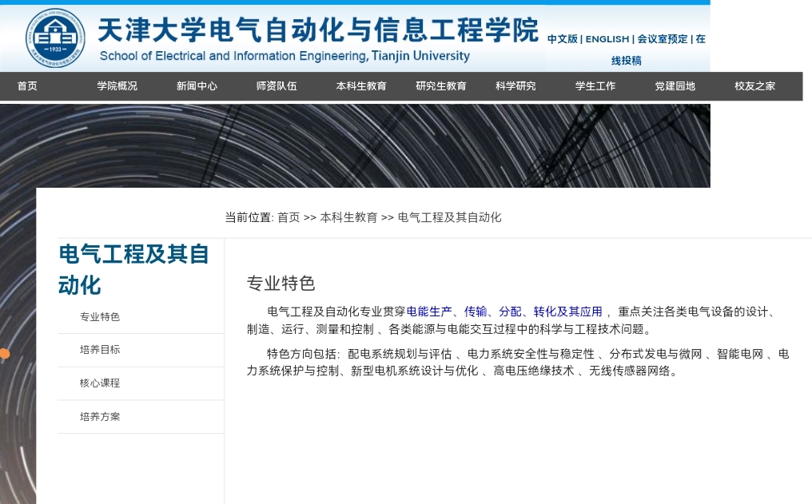Viewport: 812px width, 504px height.
Task: Open the 学院概况 navigation menu
Action: [116, 85]
